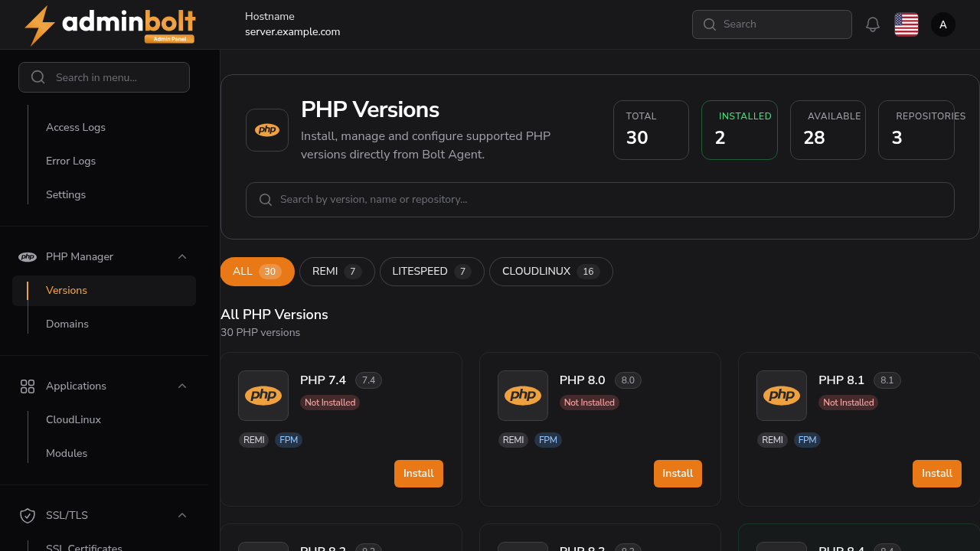Click the REPOSITORIES 3 stat card
Viewport: 980px width, 551px height.
[x=916, y=130]
